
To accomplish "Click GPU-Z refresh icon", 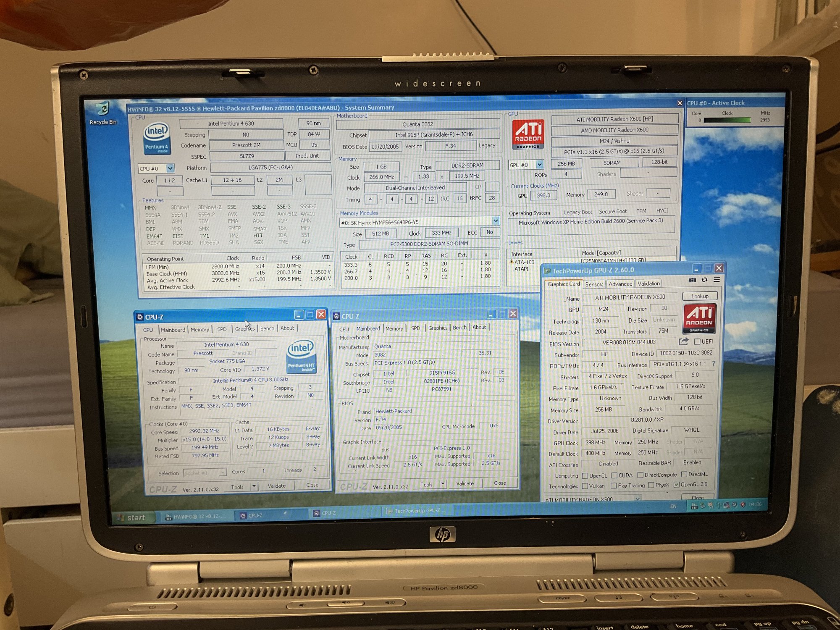I will [x=704, y=280].
